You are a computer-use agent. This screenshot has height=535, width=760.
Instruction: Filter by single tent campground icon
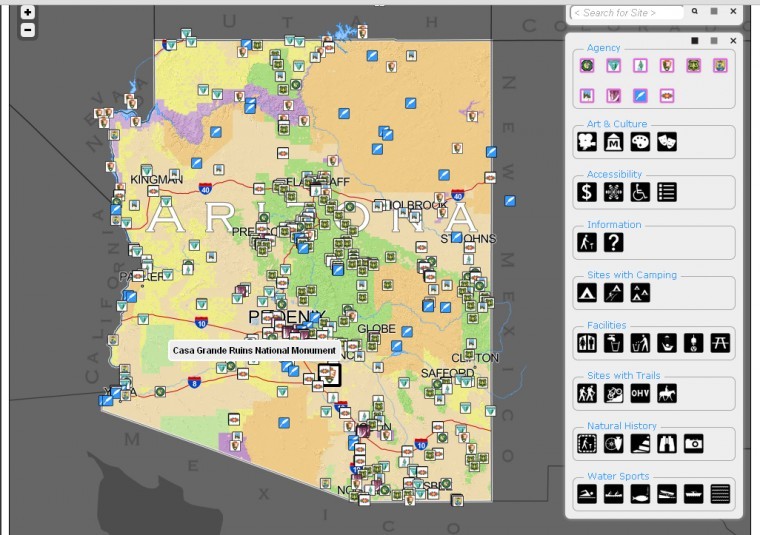(587, 293)
